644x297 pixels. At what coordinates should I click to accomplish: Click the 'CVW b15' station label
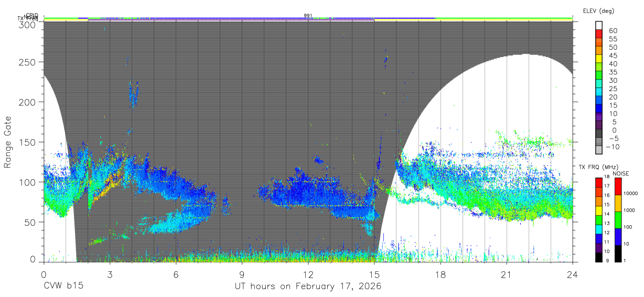63,287
